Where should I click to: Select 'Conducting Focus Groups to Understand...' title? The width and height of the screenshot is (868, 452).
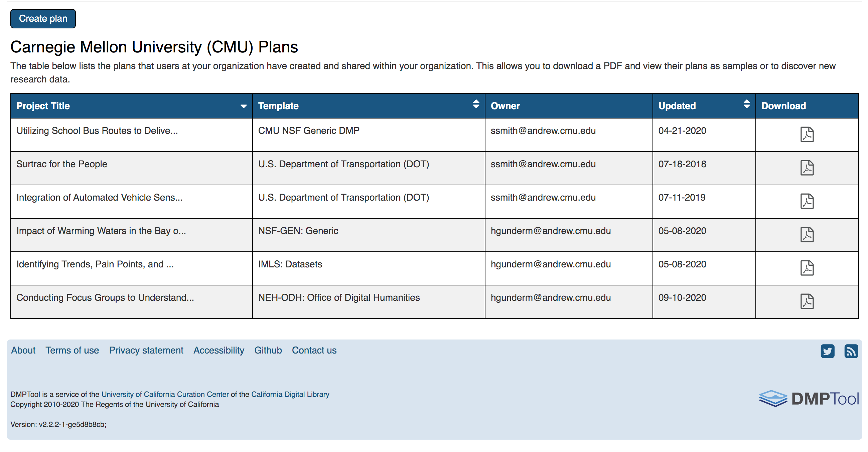(105, 297)
